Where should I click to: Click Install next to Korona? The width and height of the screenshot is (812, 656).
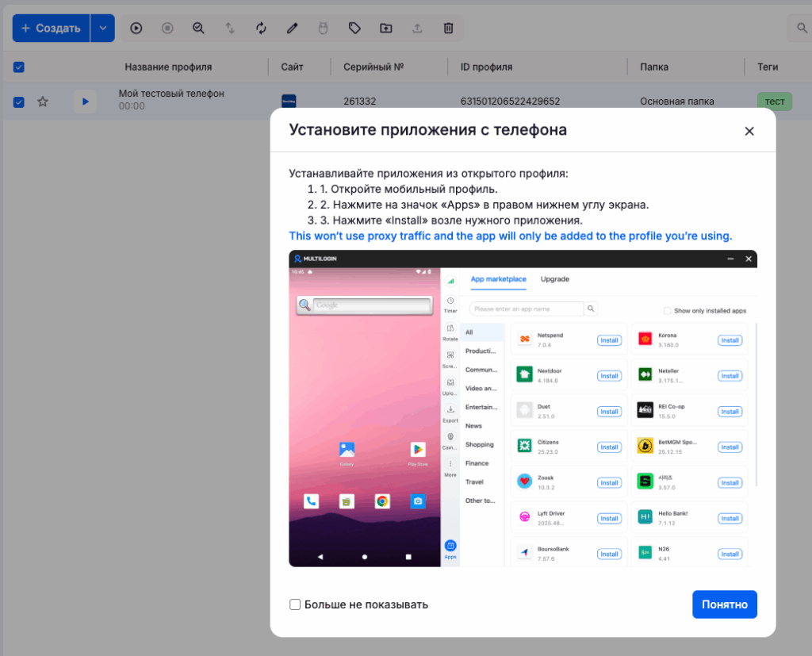click(730, 340)
